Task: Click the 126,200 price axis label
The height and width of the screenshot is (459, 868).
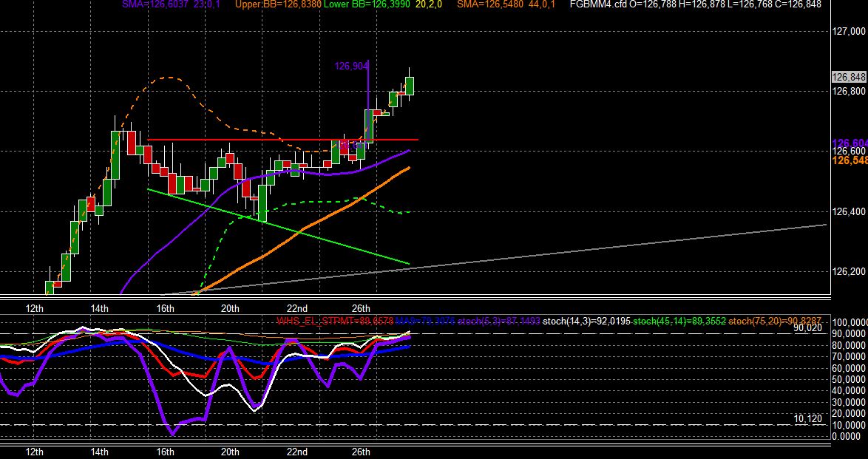Action: [849, 271]
